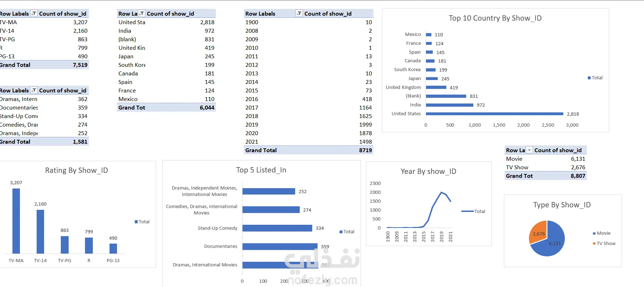Select the Rating By Show_ID chart title
Screen dimensions: 644x287
76,170
